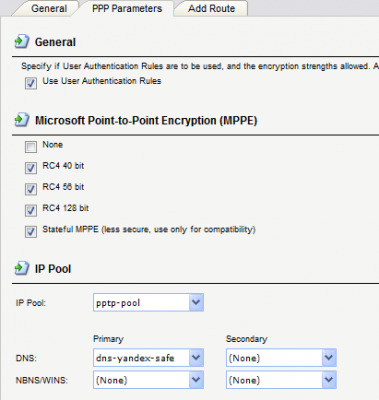This screenshot has width=379, height=400.
Task: Enable the None encryption checkbox
Action: coord(31,147)
